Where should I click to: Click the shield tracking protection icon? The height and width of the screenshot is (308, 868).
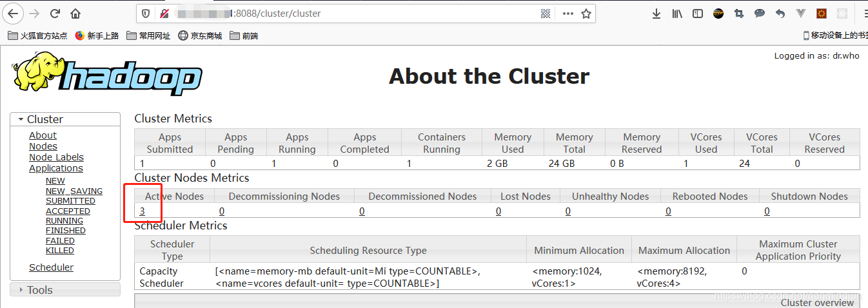(x=146, y=14)
